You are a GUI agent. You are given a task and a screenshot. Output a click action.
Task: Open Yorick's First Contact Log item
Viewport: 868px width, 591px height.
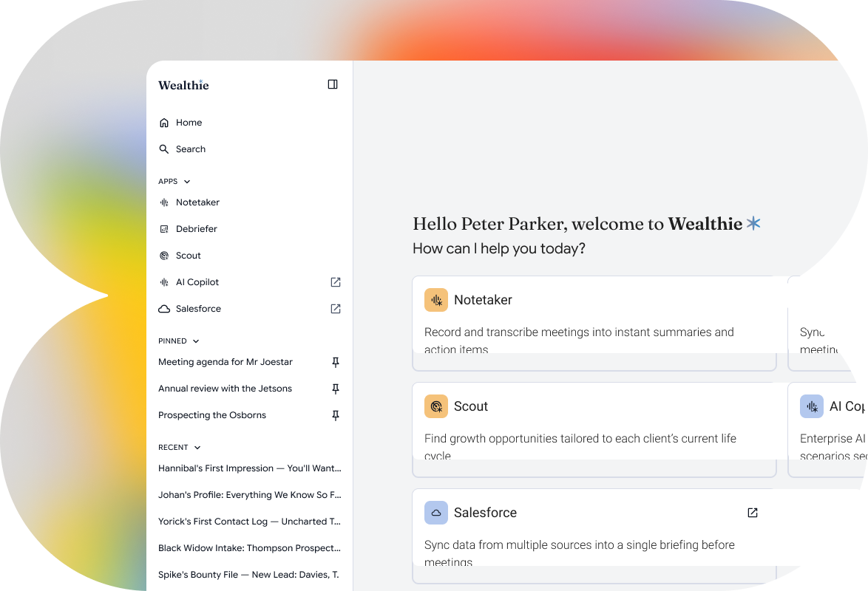pyautogui.click(x=250, y=522)
